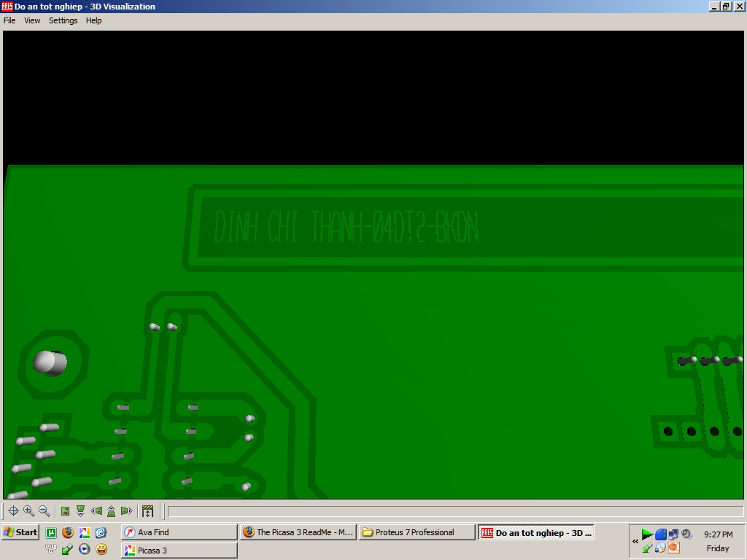This screenshot has height=560, width=747.
Task: Click green play arrow tray icon
Action: [x=647, y=534]
